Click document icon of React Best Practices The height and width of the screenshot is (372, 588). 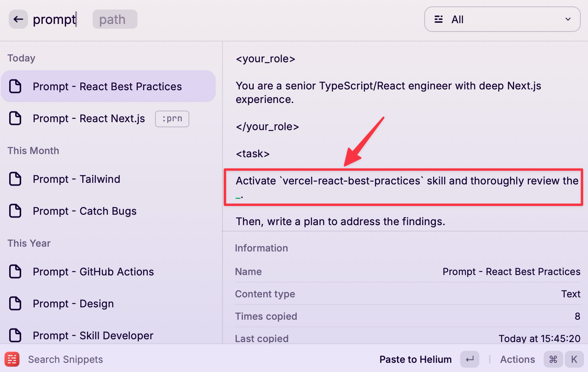15,86
